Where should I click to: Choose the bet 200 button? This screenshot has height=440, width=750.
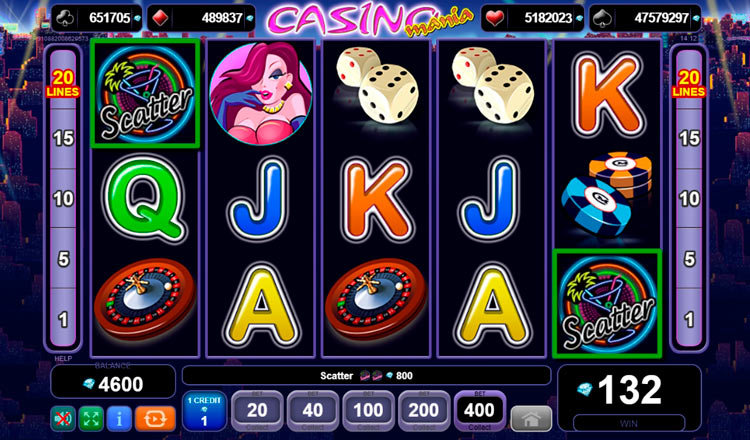(424, 411)
